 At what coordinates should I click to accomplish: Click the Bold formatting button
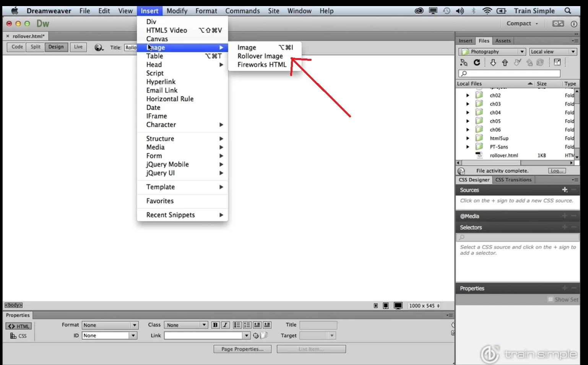point(215,325)
